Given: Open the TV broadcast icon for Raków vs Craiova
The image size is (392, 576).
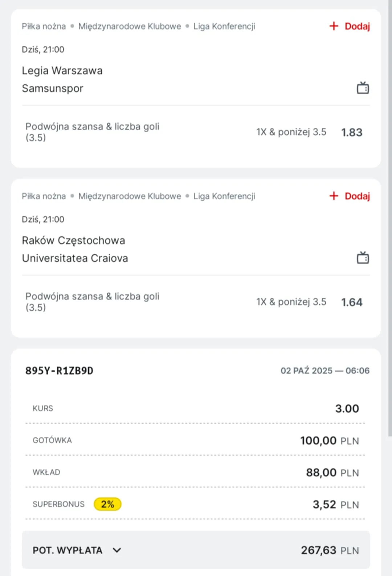Looking at the screenshot, I should click(x=363, y=258).
